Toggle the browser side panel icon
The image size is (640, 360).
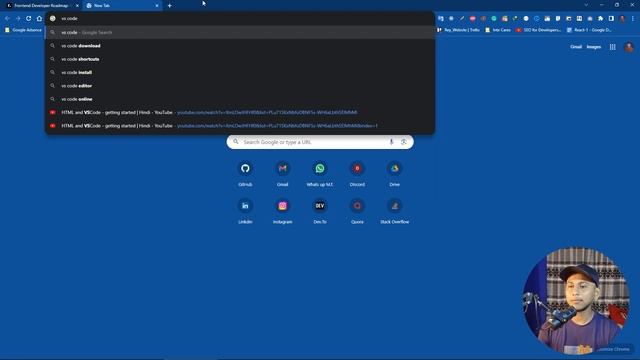(611, 18)
